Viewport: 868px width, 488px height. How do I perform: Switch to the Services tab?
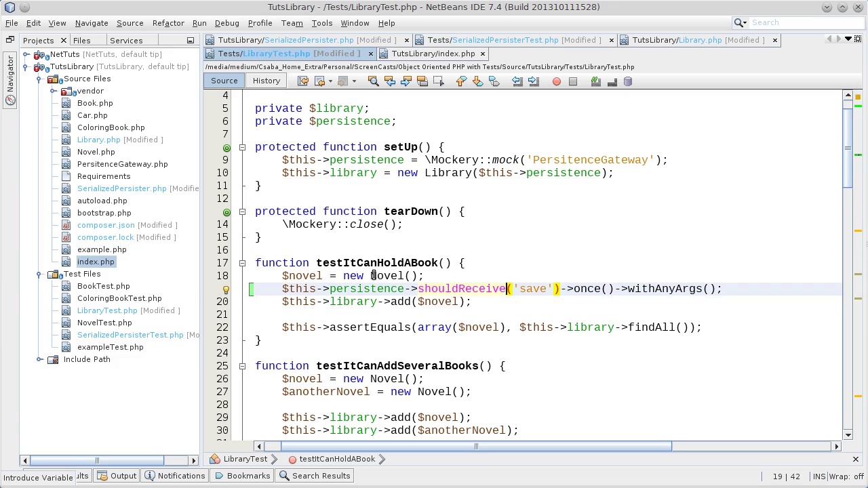[x=126, y=41]
